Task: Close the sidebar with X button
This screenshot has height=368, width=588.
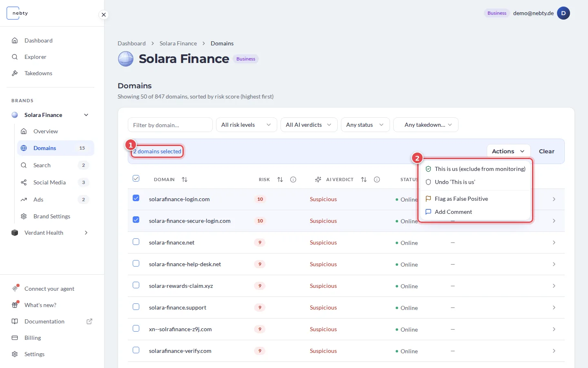Action: click(104, 15)
